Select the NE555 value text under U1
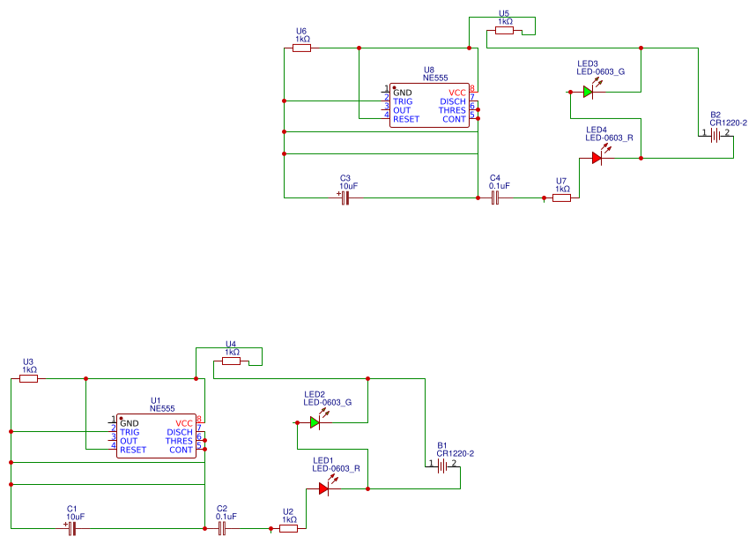Image resolution: width=756 pixels, height=544 pixels. [x=162, y=408]
